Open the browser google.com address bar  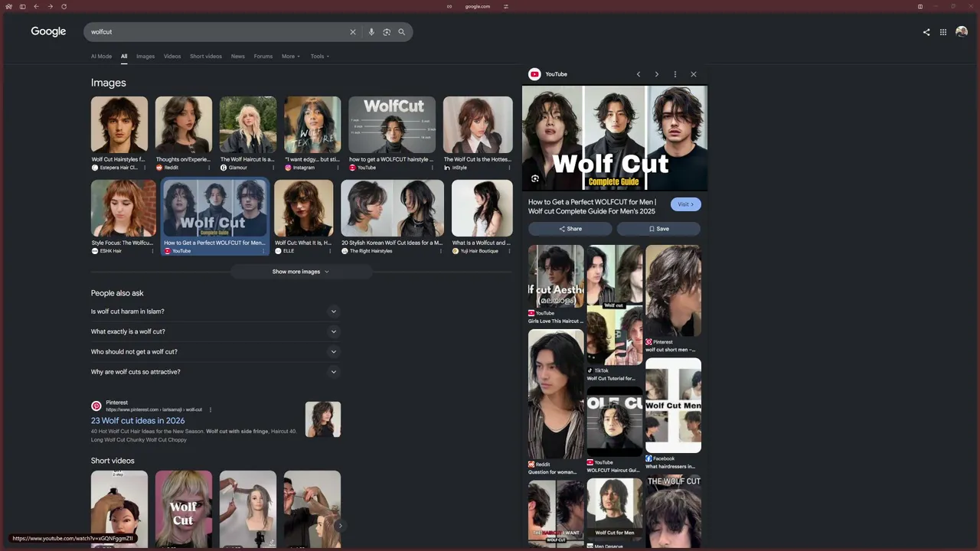[478, 6]
